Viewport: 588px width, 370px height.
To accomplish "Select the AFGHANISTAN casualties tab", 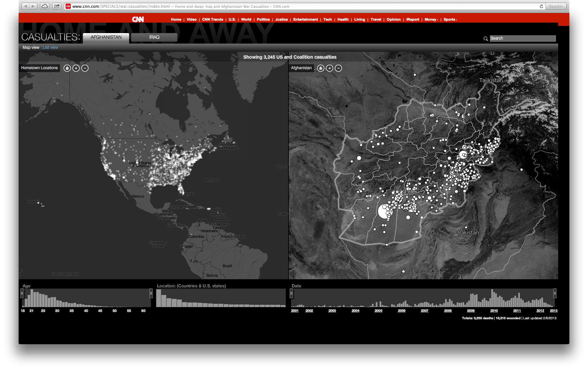I will [106, 37].
